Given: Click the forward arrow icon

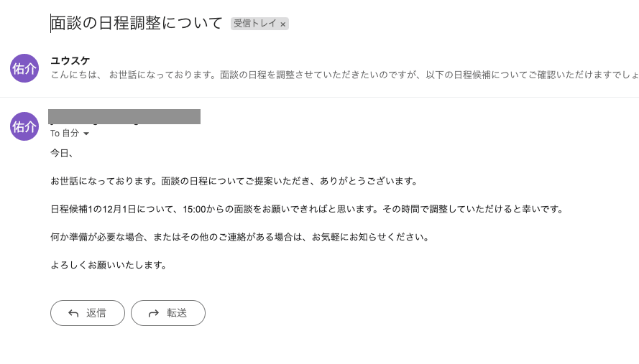Looking at the screenshot, I should tap(153, 313).
